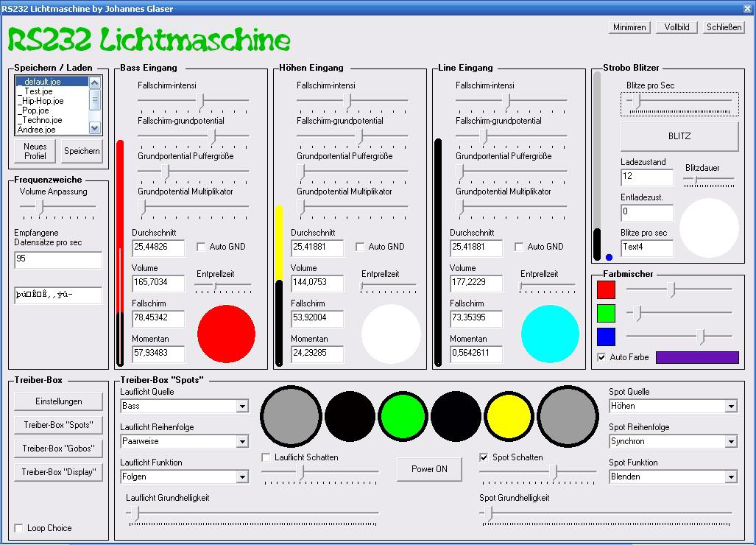Viewport: 756px width, 545px height.
Task: Click the white Entladezust indicator in Strobo Blitzer
Action: [x=708, y=228]
